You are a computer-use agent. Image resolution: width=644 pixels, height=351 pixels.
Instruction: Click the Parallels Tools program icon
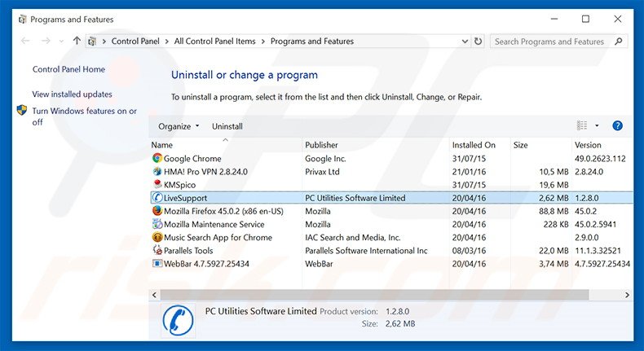pyautogui.click(x=157, y=250)
